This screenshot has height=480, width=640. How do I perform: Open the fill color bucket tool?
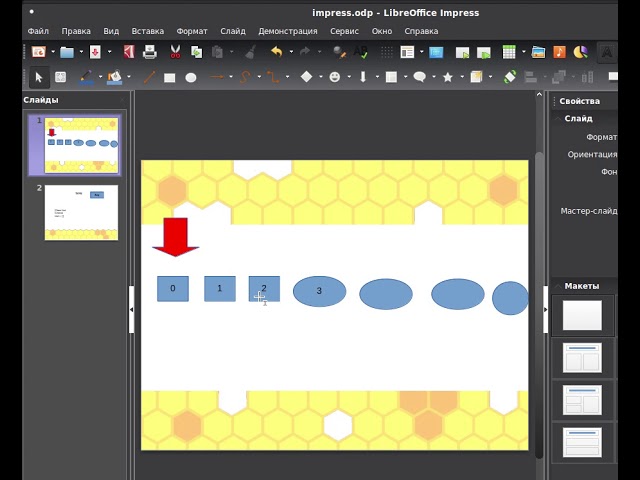(115, 77)
